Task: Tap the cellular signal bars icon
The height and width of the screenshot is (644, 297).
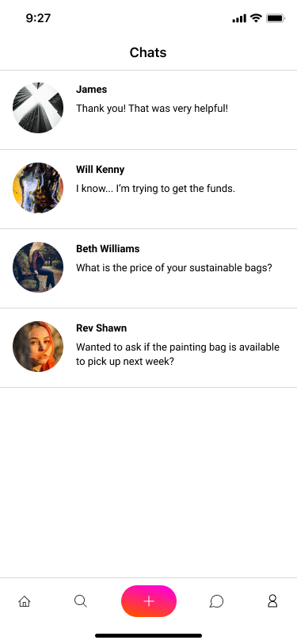Action: pos(239,18)
